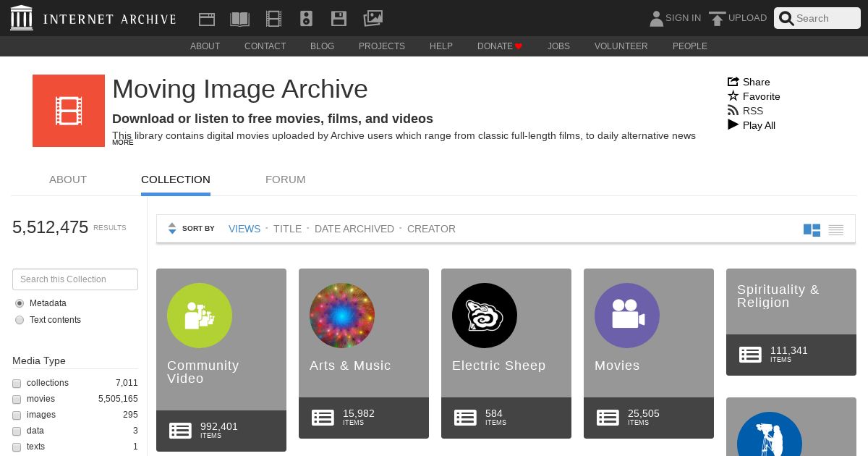Open the Images icon in top bar
868x456 pixels.
point(373,19)
